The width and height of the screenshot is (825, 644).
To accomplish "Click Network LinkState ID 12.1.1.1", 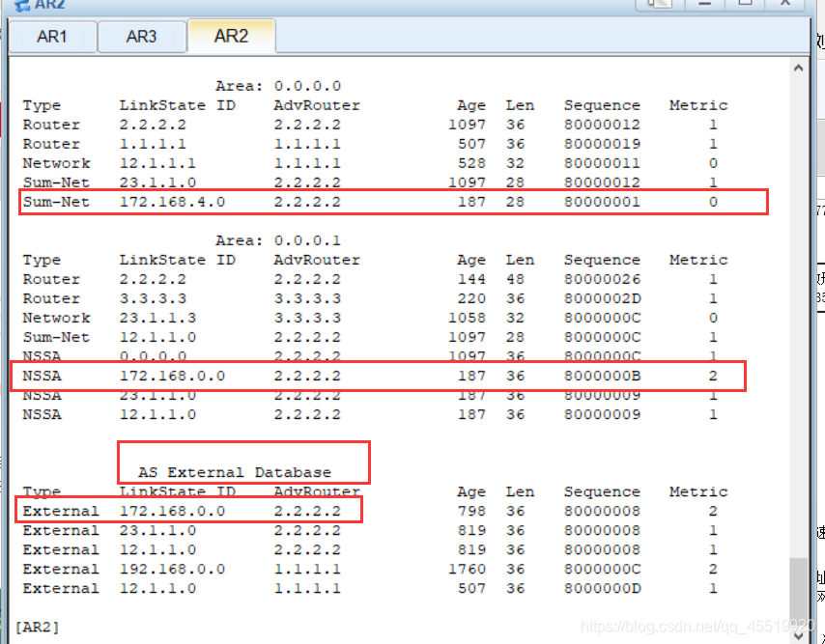I will 157,163.
